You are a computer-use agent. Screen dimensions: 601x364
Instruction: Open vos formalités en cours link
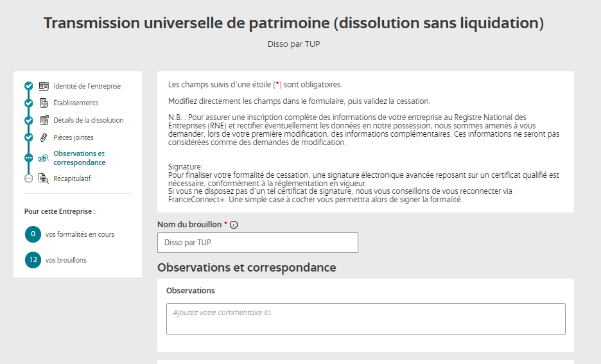tap(80, 234)
